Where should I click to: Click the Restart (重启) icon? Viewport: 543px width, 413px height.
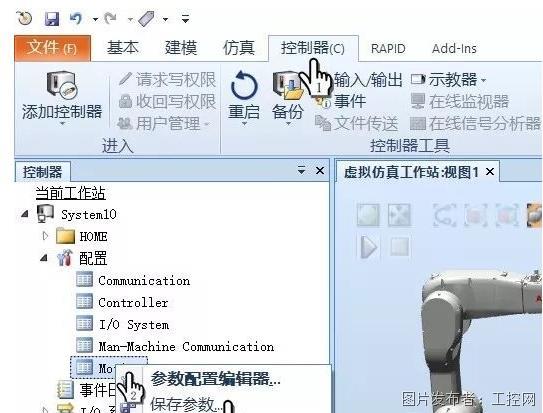pos(244,86)
